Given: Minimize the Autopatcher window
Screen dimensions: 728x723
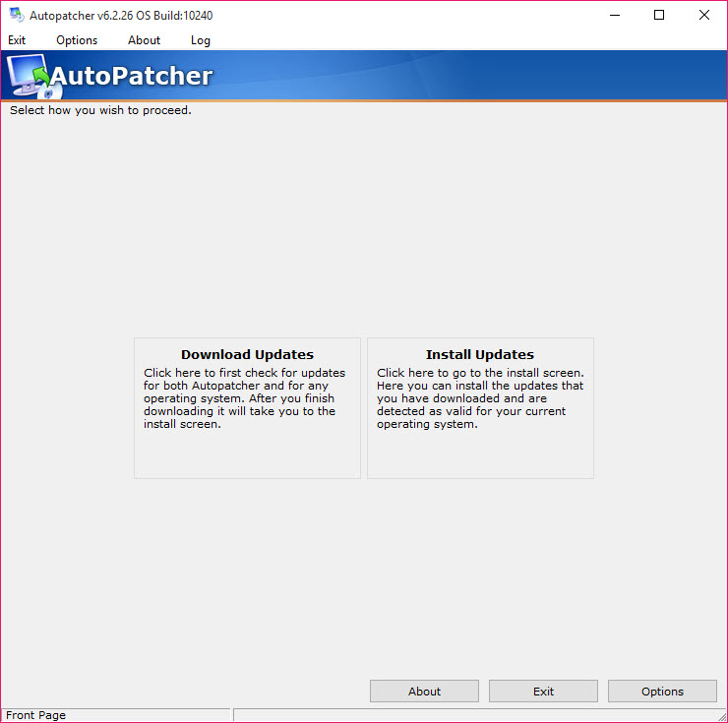Looking at the screenshot, I should click(615, 15).
